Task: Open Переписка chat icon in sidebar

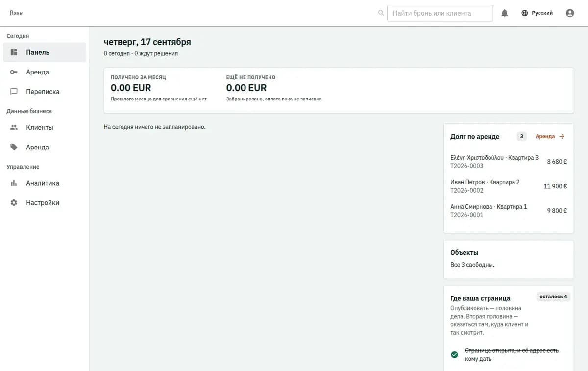Action: point(14,92)
